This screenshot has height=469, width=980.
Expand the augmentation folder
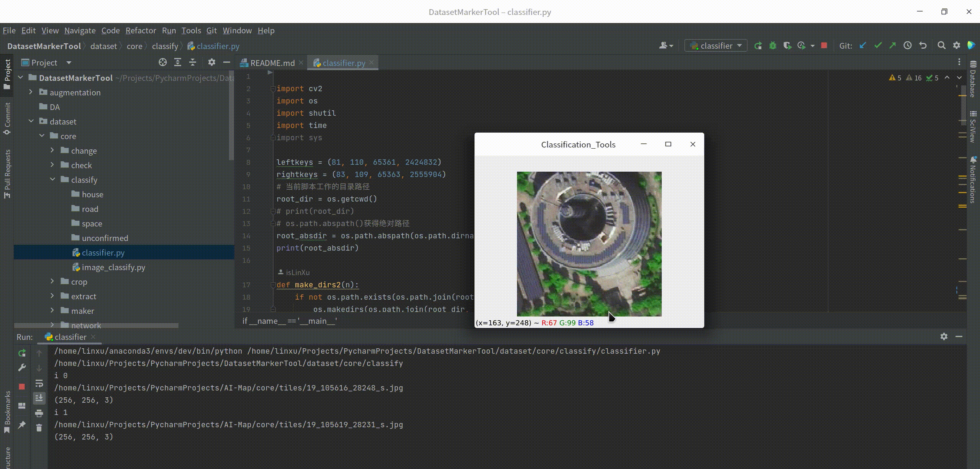click(31, 92)
